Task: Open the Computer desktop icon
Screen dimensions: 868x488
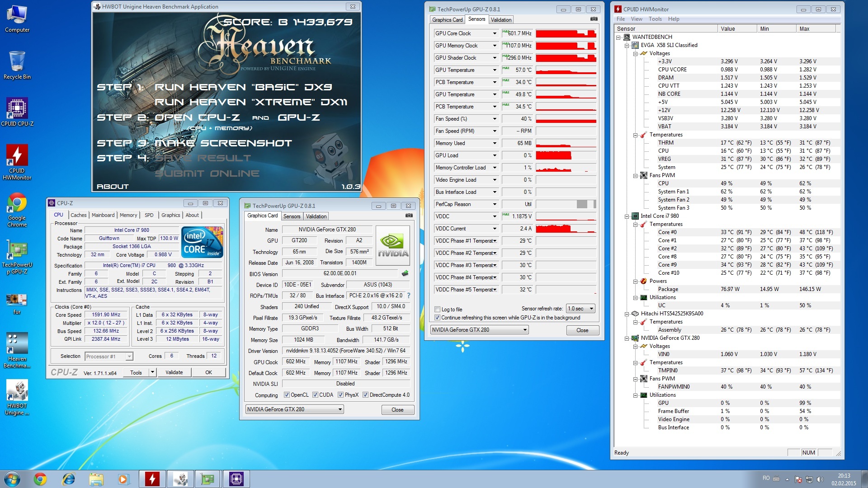Action: pyautogui.click(x=17, y=19)
